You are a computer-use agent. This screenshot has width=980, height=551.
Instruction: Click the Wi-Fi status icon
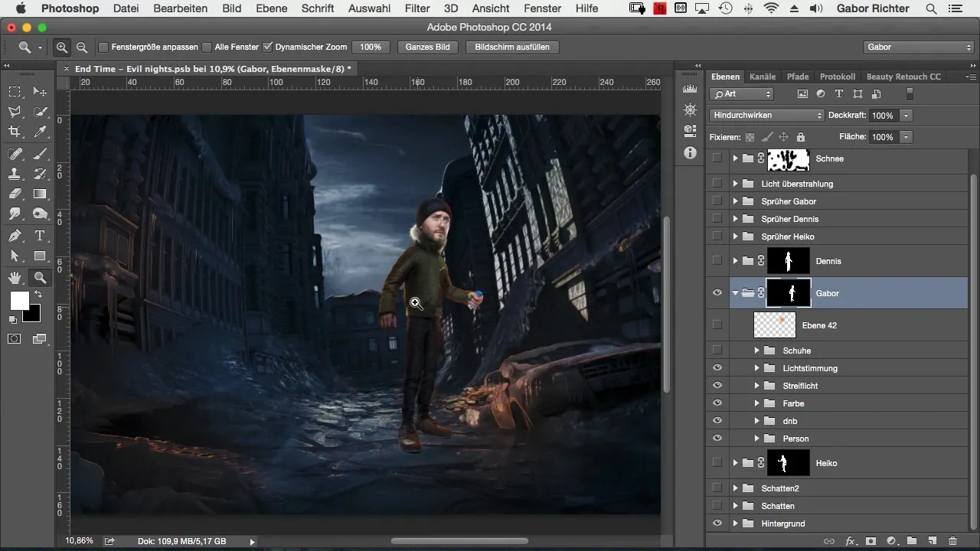(x=771, y=8)
